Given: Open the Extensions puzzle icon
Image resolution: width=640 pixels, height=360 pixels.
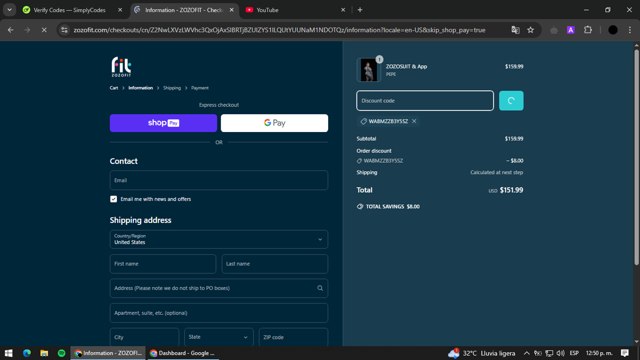Looking at the screenshot, I should point(588,30).
